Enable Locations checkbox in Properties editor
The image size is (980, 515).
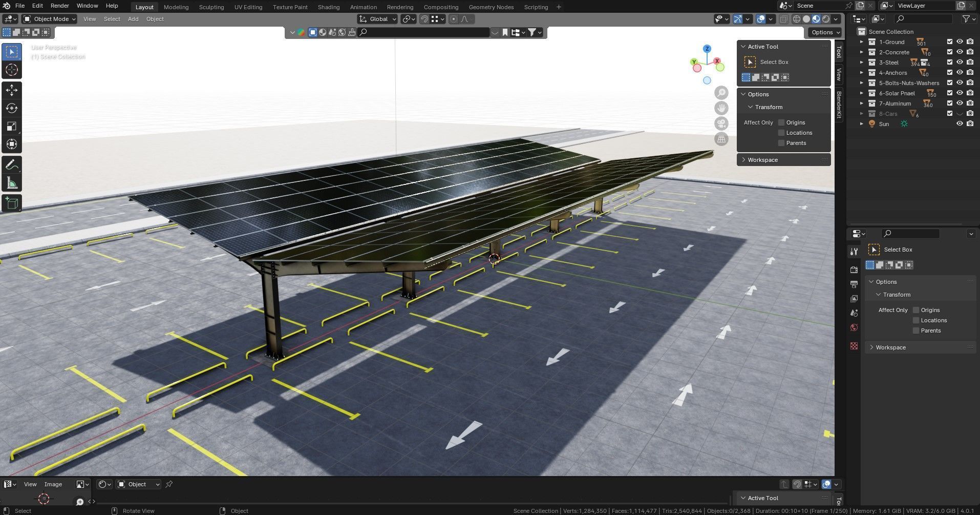click(x=916, y=320)
